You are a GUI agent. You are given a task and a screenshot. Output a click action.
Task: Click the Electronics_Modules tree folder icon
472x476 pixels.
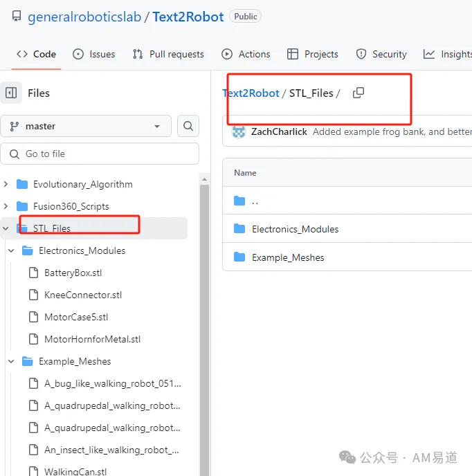(27, 250)
